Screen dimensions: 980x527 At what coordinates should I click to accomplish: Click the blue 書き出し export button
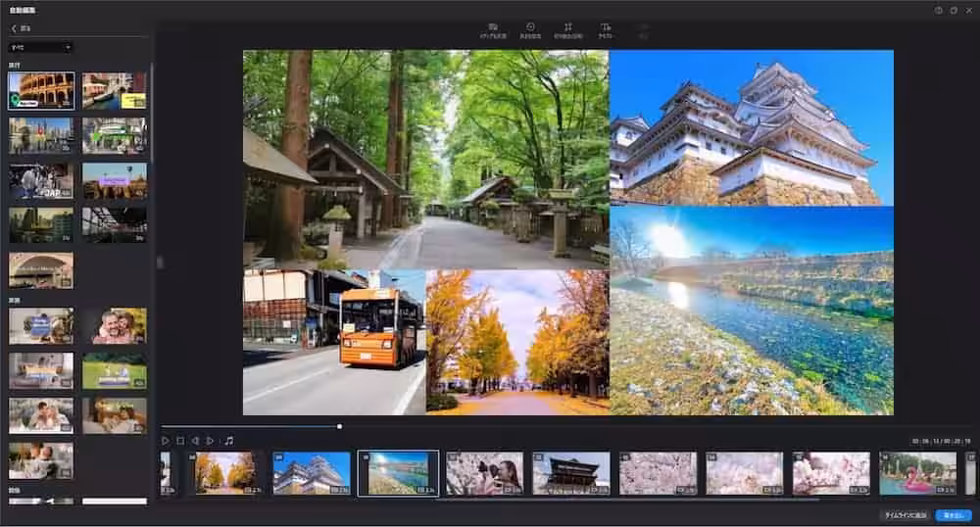(953, 514)
